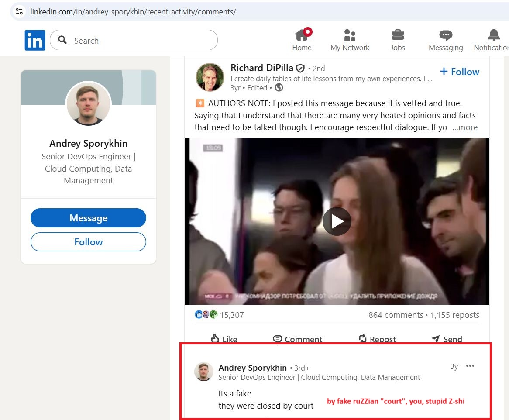Follow Andrey Sporykhin from the sidebar
The image size is (509, 420).
tap(88, 241)
